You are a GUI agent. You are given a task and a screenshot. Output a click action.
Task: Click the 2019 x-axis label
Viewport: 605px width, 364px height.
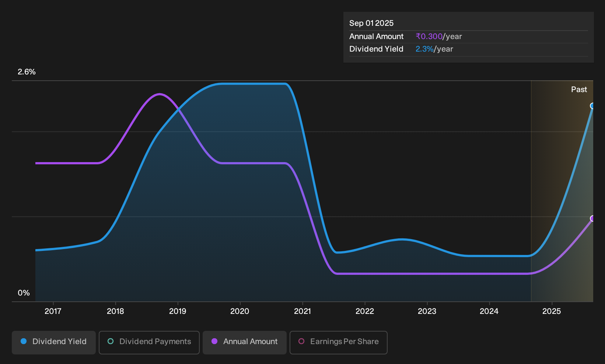[178, 311]
